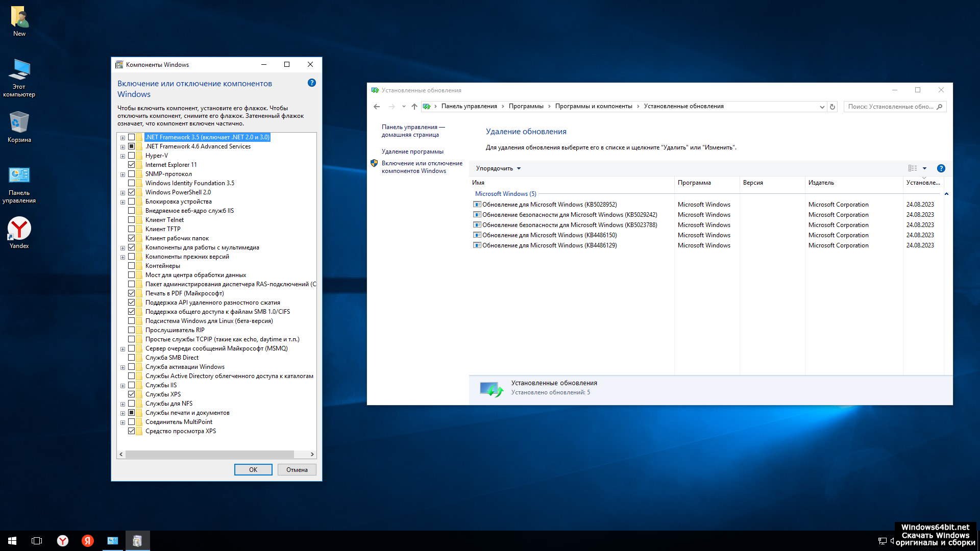This screenshot has width=980, height=551.
Task: Expand the IIS services tree node
Action: [x=122, y=386]
